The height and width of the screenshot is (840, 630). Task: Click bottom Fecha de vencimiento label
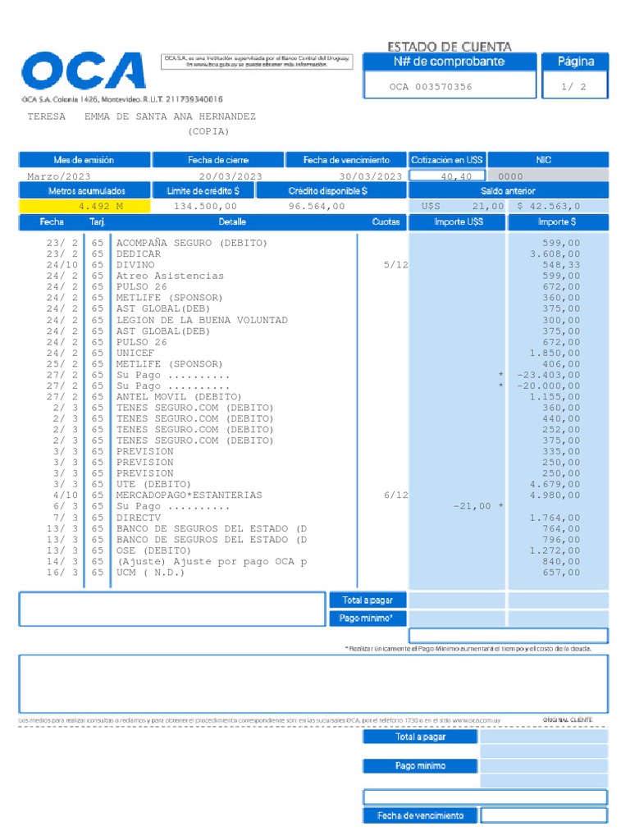[420, 816]
